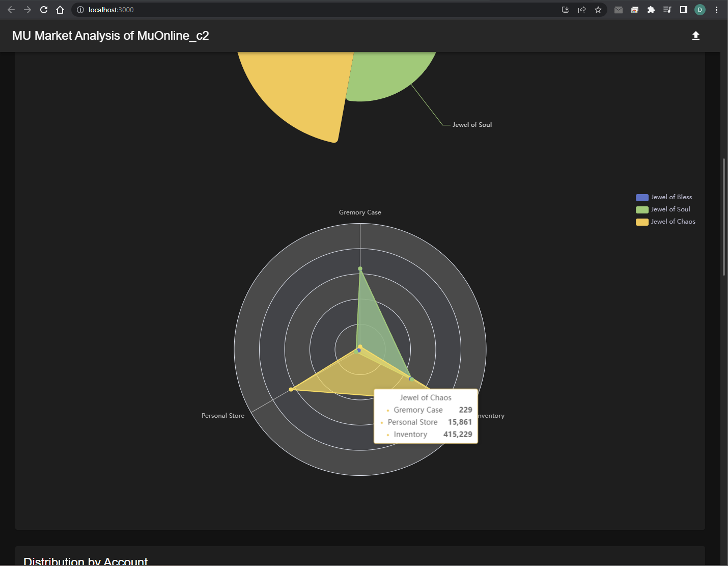Image resolution: width=728 pixels, height=566 pixels.
Task: Click the Jewel of Soul legend label
Action: point(670,209)
